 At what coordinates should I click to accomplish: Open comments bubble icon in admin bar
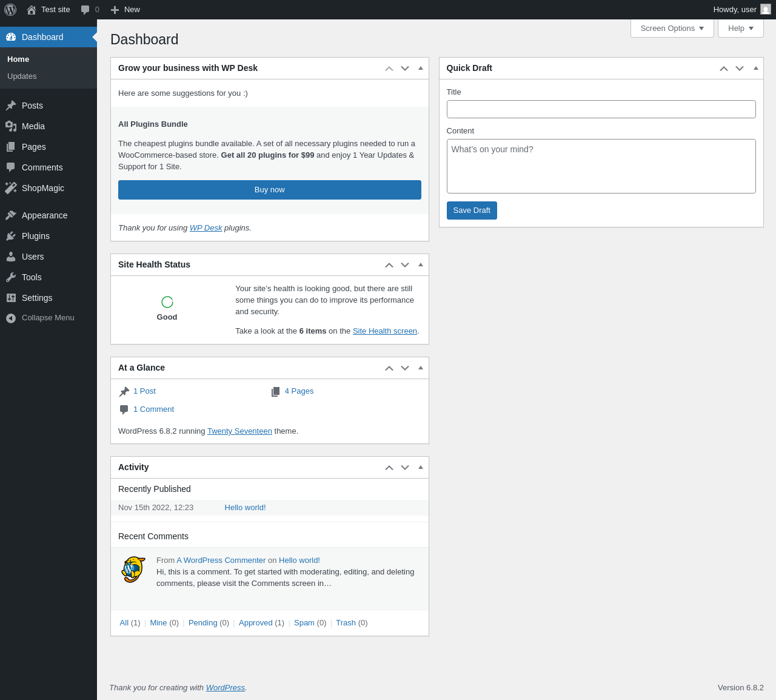pyautogui.click(x=85, y=10)
